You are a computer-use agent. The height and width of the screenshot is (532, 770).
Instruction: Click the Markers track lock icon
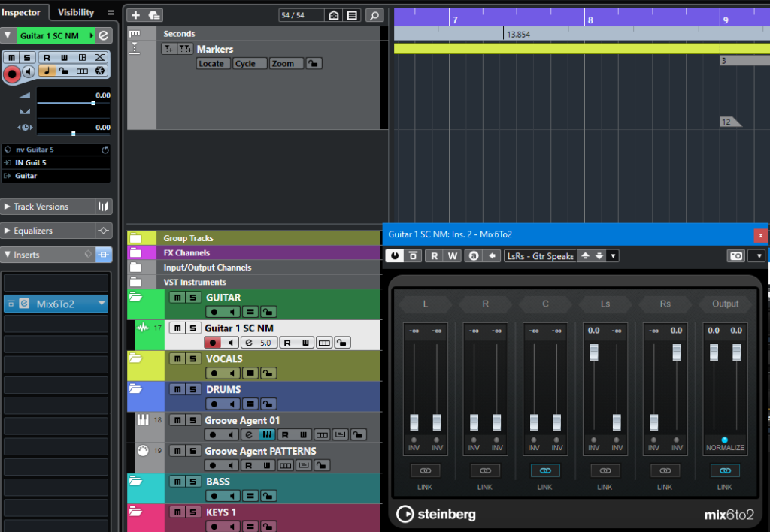click(x=314, y=63)
